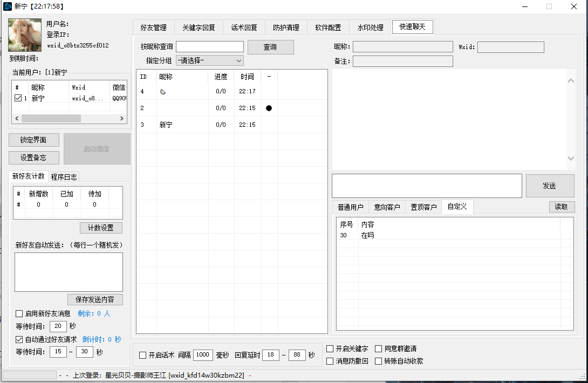Uncheck the 新宁 user row checkbox
588x383 pixels.
coord(18,98)
